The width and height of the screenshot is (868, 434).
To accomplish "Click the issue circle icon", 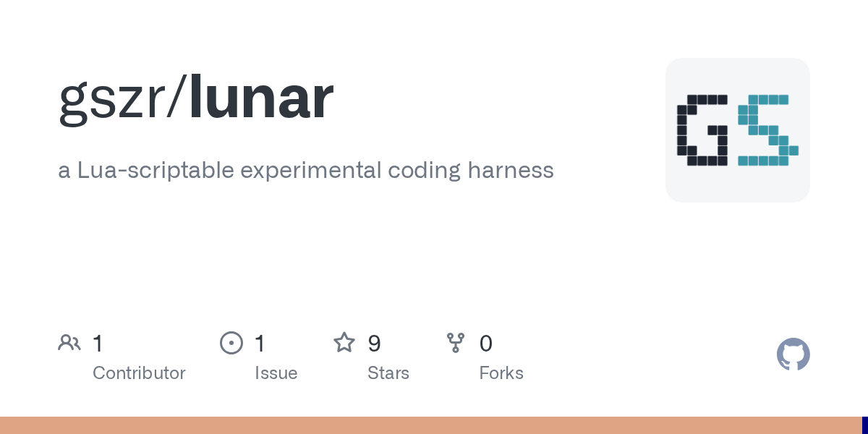I will click(231, 343).
